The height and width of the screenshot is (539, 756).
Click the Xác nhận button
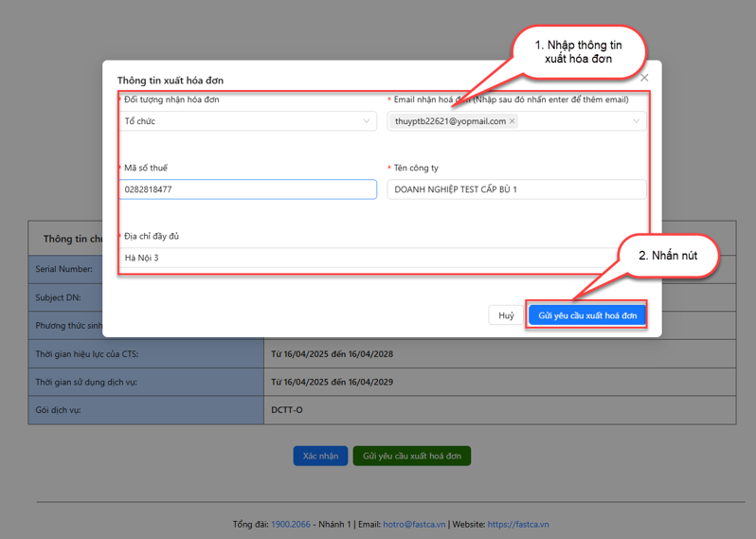(x=320, y=456)
